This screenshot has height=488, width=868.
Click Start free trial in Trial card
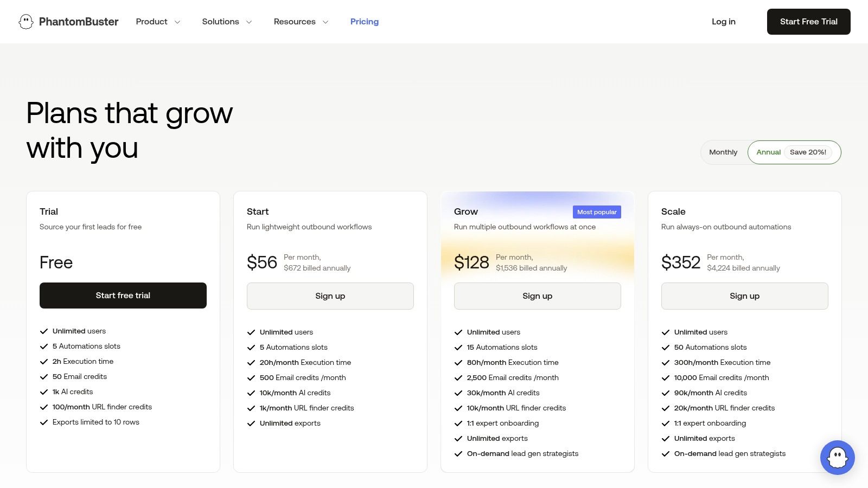(x=123, y=296)
